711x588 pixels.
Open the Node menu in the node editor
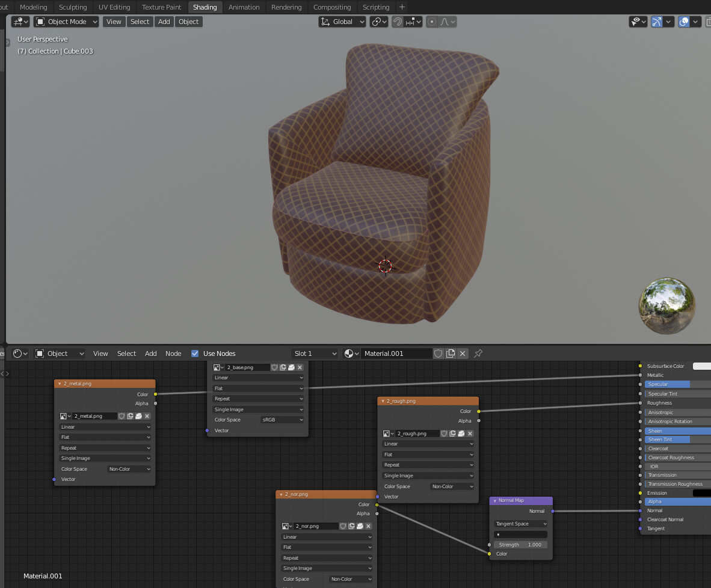coord(173,354)
